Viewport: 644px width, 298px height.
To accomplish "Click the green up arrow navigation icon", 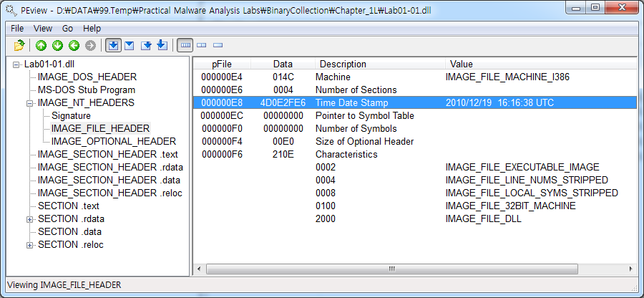I will click(41, 45).
